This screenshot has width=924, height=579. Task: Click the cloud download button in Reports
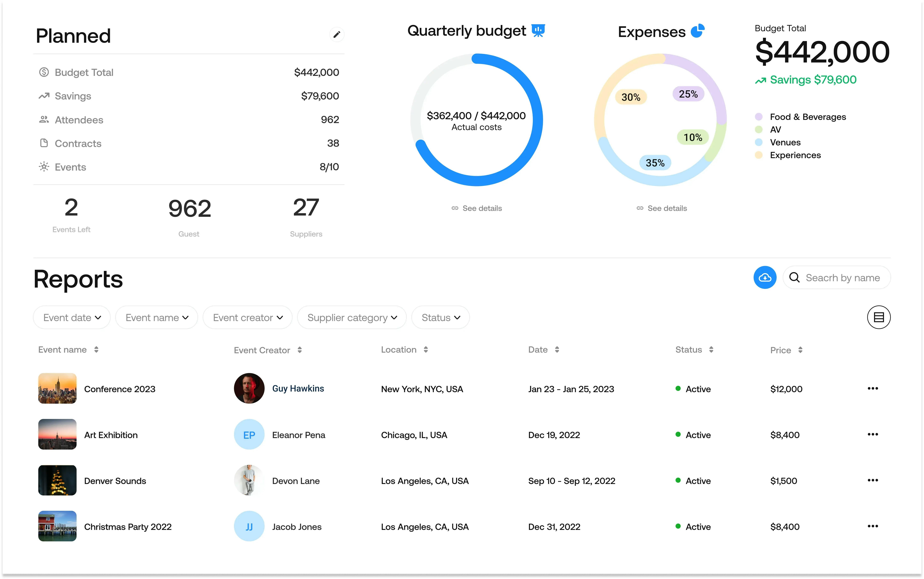pos(765,277)
